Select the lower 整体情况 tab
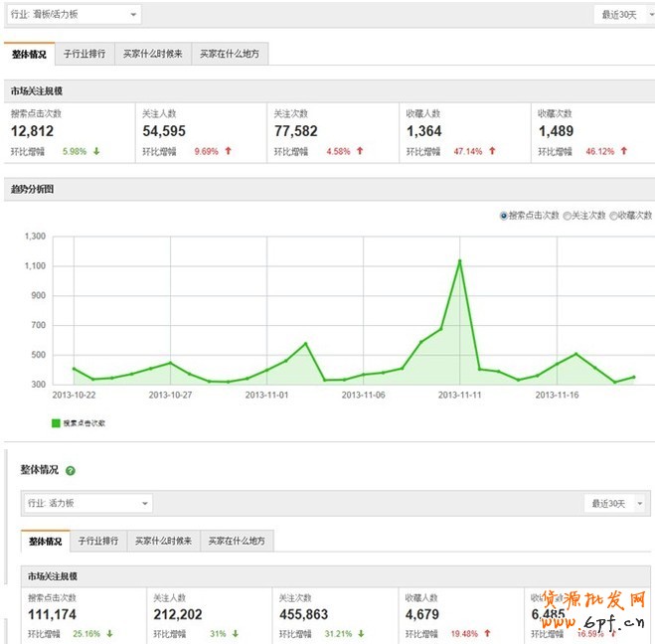Screen dimensions: 655x644 (46, 542)
